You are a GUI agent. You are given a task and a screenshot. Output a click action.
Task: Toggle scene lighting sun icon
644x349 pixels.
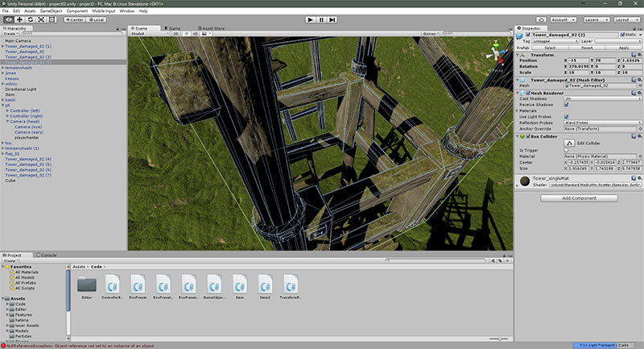(x=188, y=34)
